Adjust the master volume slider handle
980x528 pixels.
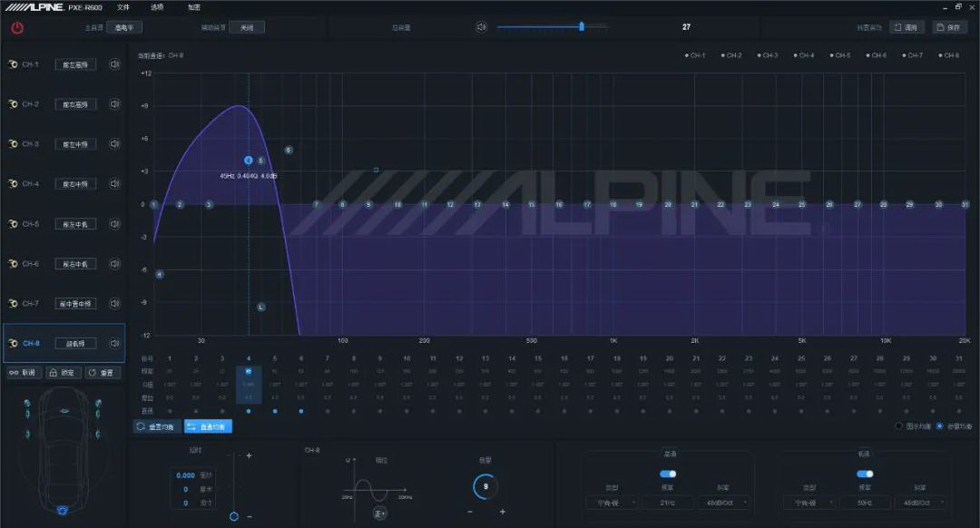(582, 26)
